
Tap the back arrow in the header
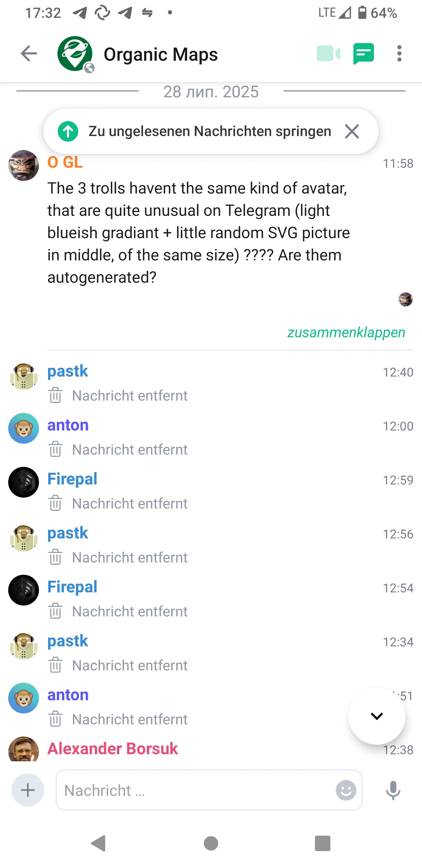pyautogui.click(x=29, y=54)
